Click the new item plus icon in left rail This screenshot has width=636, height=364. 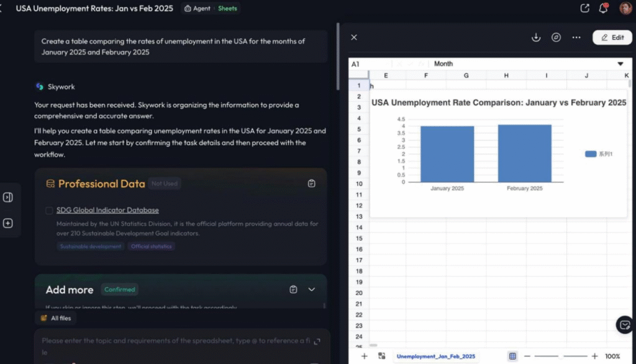(8, 223)
